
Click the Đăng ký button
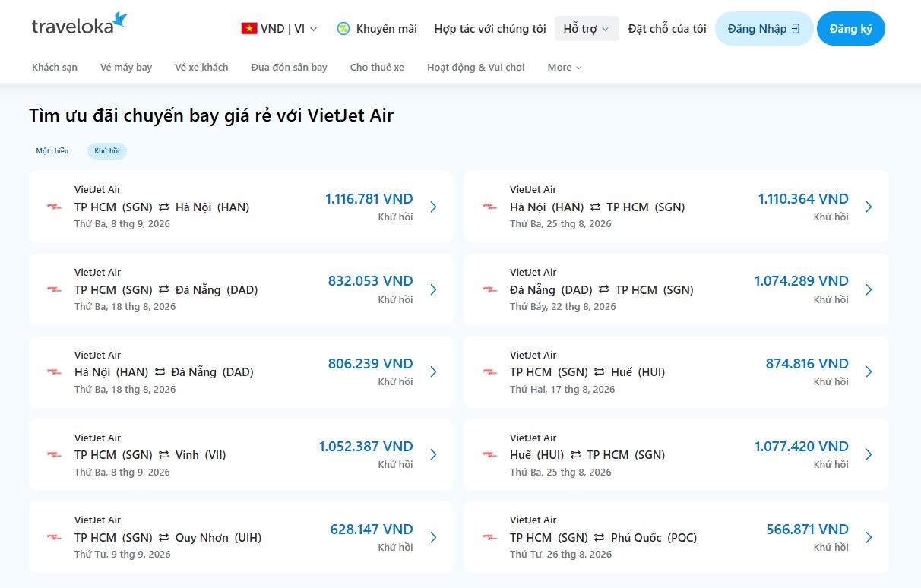point(850,28)
